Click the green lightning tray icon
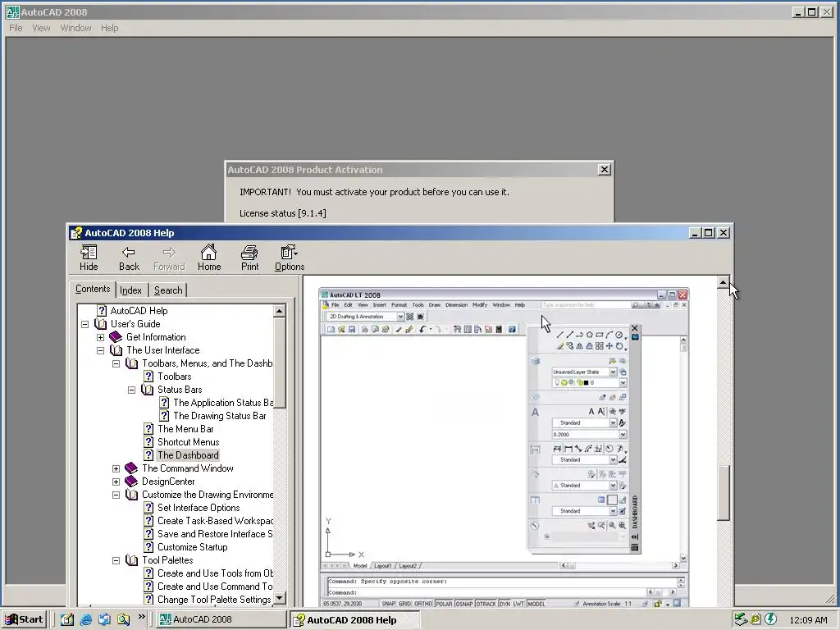 pyautogui.click(x=771, y=619)
